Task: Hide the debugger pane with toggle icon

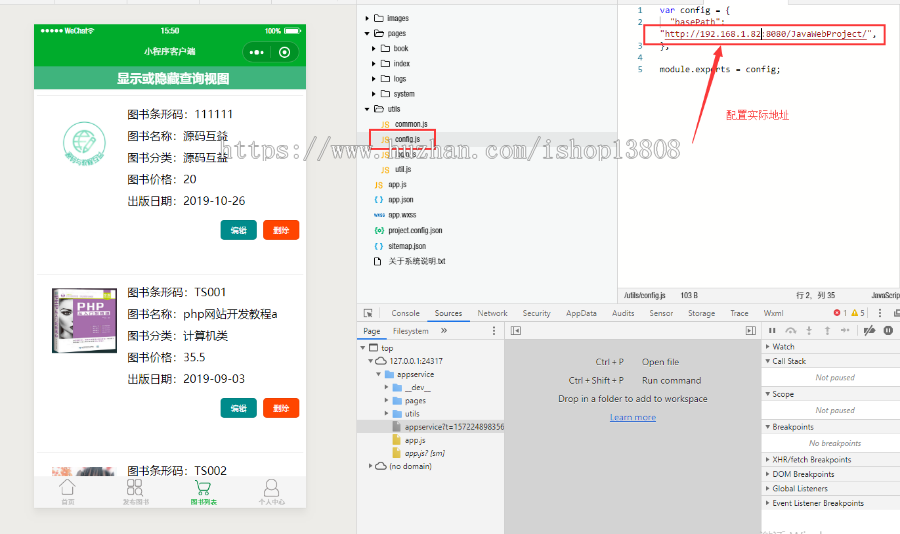Action: coord(750,331)
